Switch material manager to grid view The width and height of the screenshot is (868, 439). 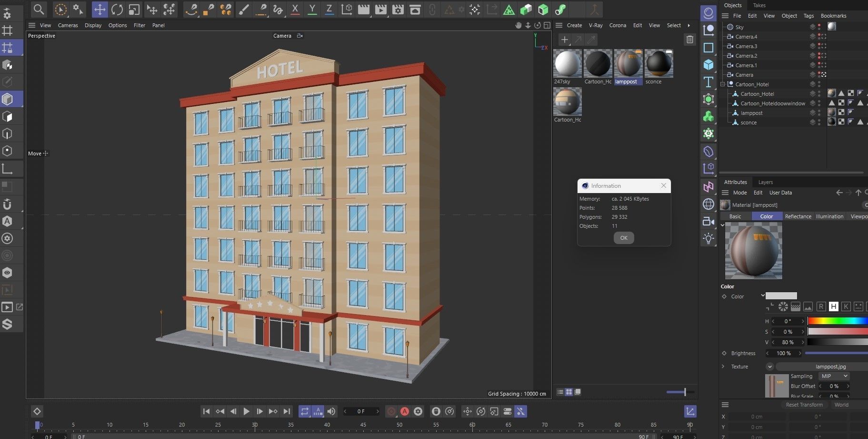569,392
